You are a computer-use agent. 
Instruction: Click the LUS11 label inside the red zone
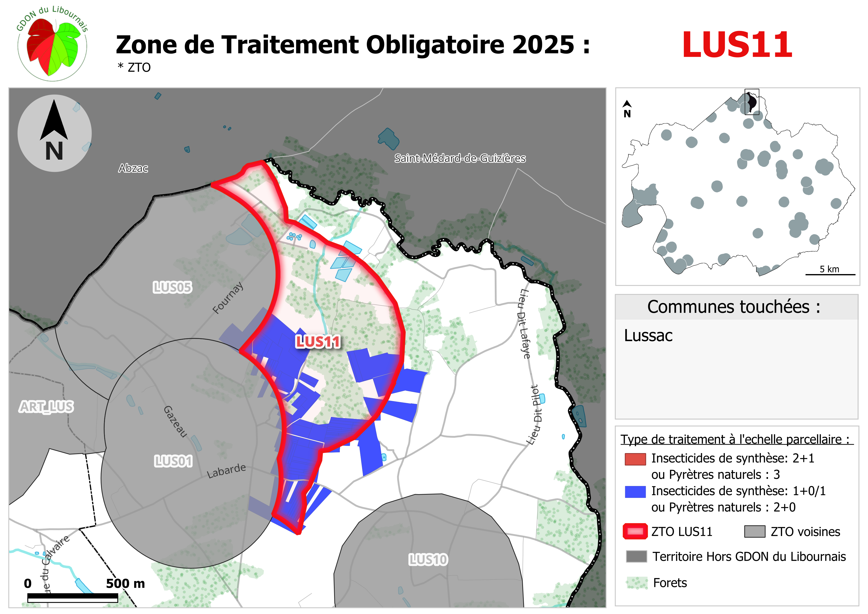pyautogui.click(x=318, y=342)
